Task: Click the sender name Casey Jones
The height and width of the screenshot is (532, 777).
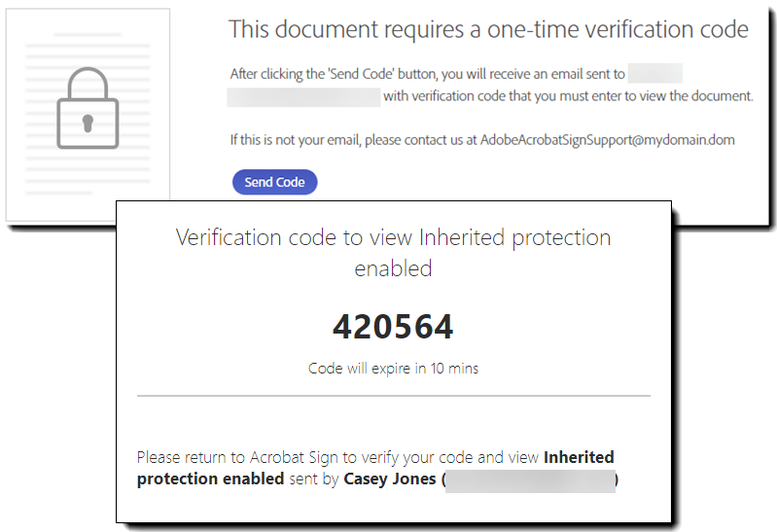Action: (390, 479)
